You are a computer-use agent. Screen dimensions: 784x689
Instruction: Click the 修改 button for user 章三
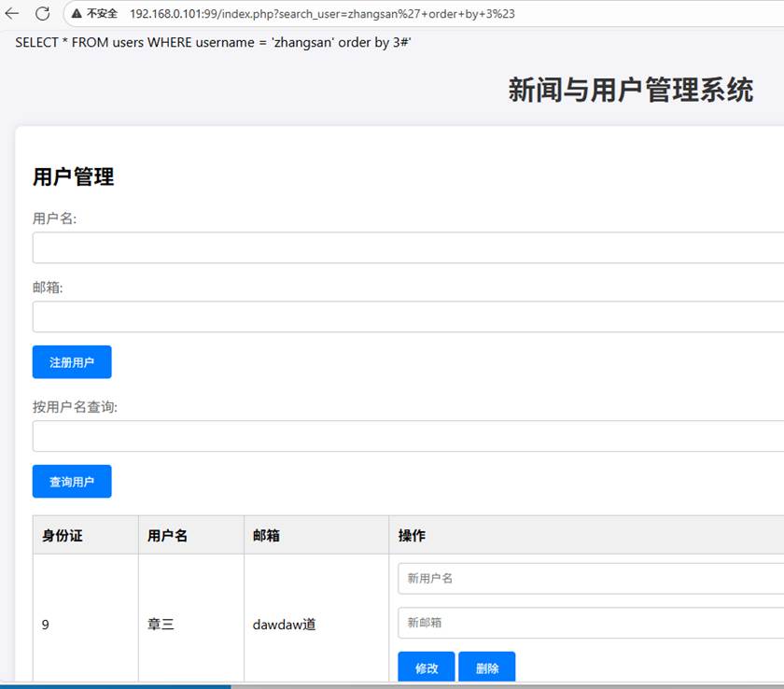427,668
